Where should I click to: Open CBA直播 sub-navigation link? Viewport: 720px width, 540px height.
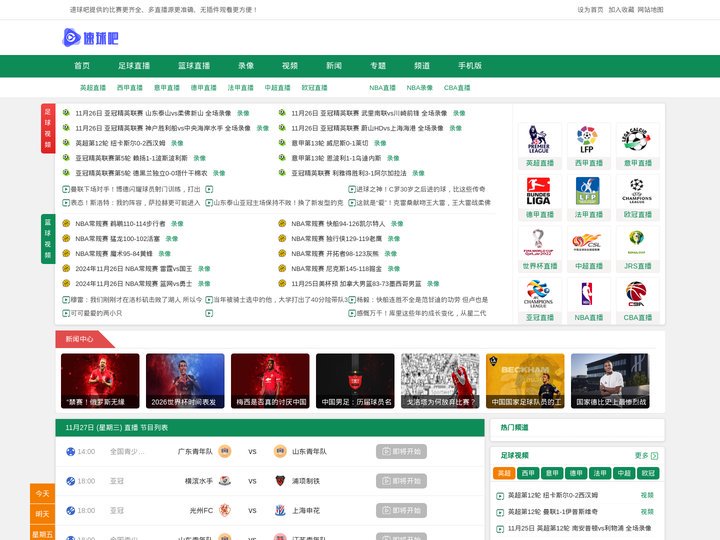point(457,88)
